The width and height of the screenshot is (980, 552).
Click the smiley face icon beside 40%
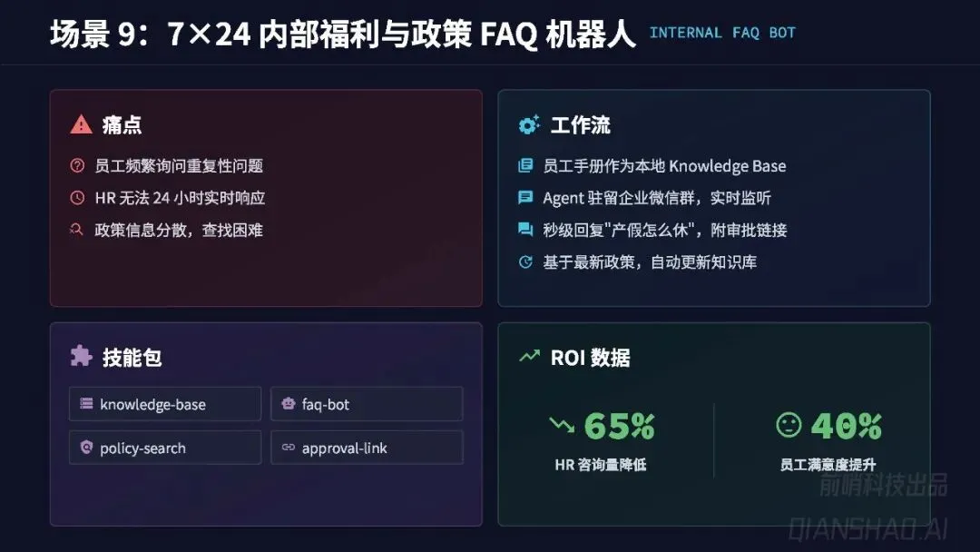[x=789, y=425]
